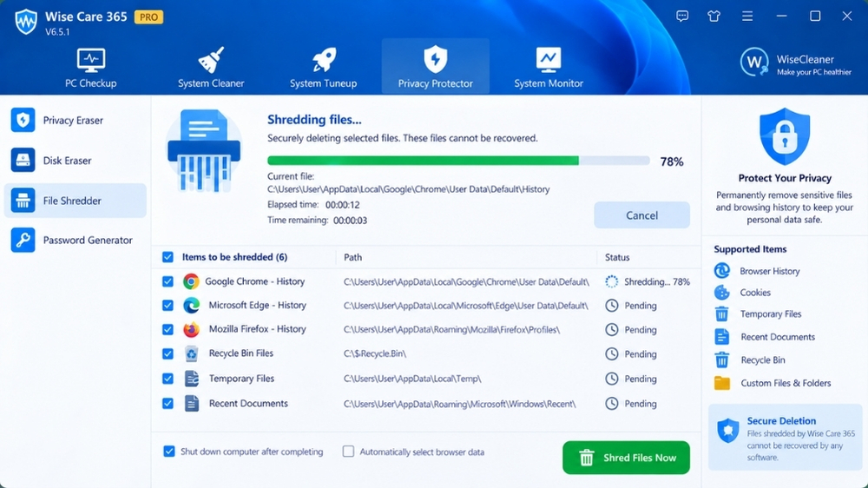868x488 pixels.
Task: Open Password Generator in sidebar
Action: click(x=76, y=240)
